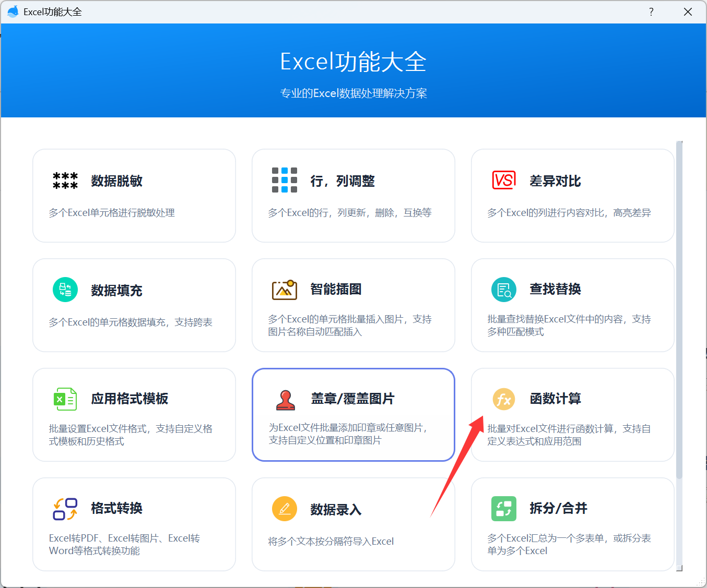The height and width of the screenshot is (588, 707).
Task: Open the 行，列调整 title
Action: 343,181
